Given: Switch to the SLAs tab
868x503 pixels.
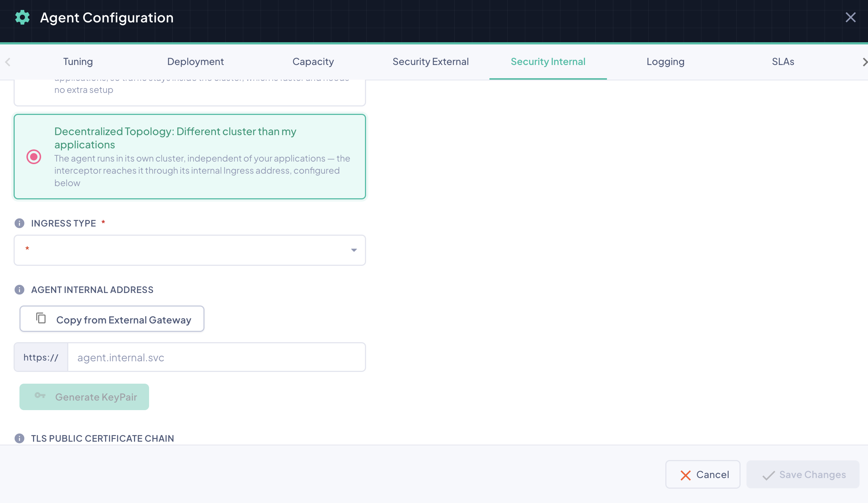Looking at the screenshot, I should [783, 62].
